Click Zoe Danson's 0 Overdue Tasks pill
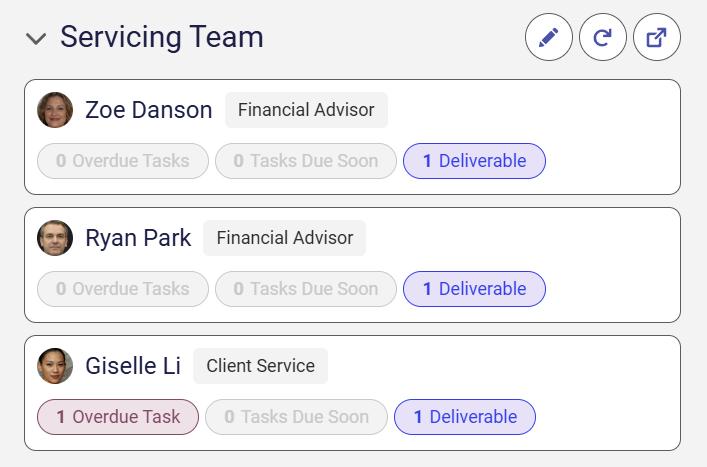 pyautogui.click(x=123, y=161)
